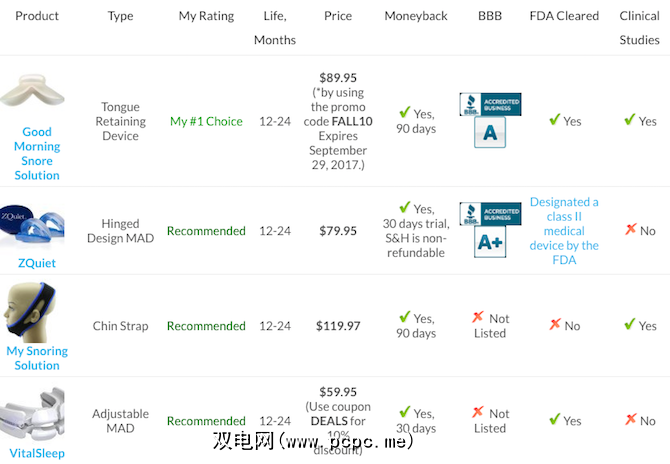Click the Price column header
The width and height of the screenshot is (670, 464).
[x=338, y=16]
